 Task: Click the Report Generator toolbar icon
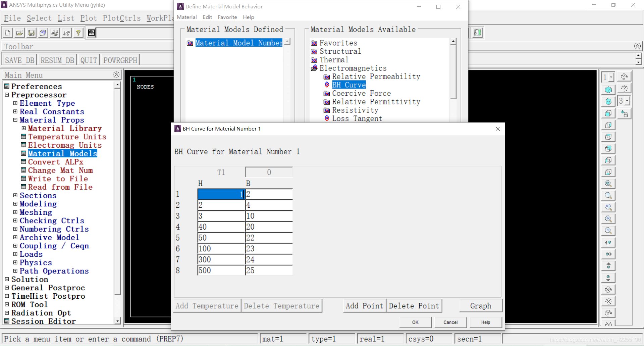477,33
